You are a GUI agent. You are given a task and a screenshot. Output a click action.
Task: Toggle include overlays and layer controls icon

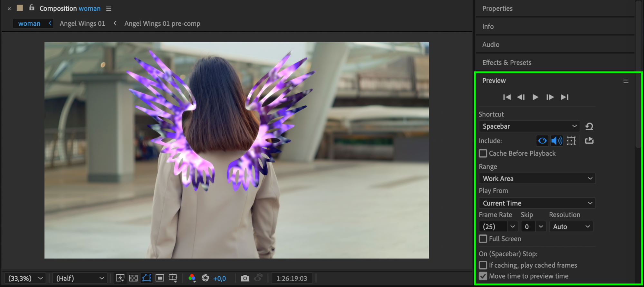[x=571, y=141]
